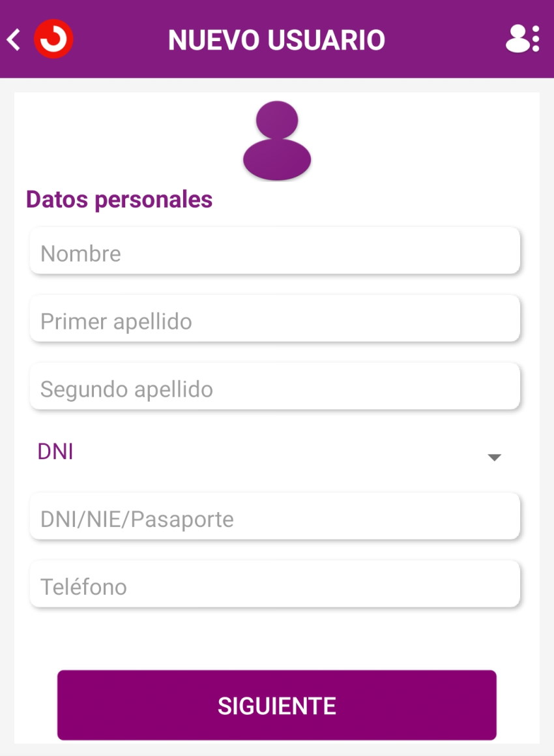
Task: Tap the Segundo apellido placeholder text
Action: click(126, 389)
